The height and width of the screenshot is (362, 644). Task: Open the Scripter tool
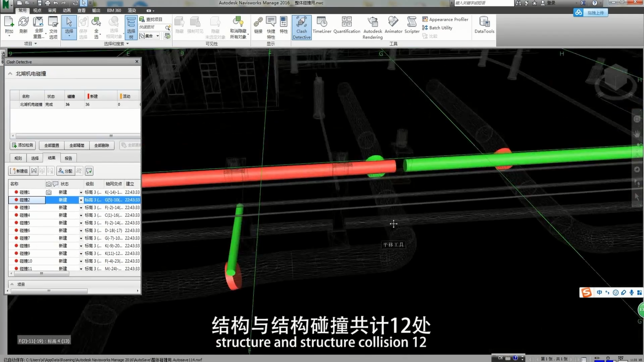pos(412,25)
